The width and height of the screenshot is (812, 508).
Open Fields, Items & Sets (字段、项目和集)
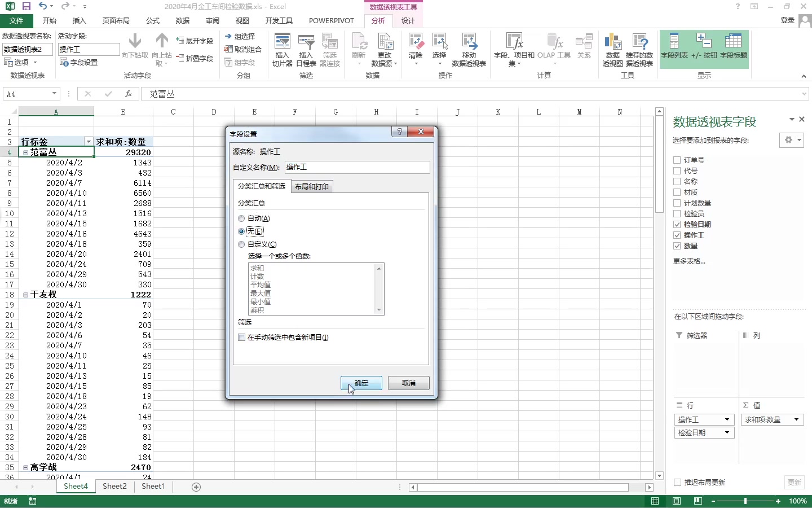click(x=514, y=50)
